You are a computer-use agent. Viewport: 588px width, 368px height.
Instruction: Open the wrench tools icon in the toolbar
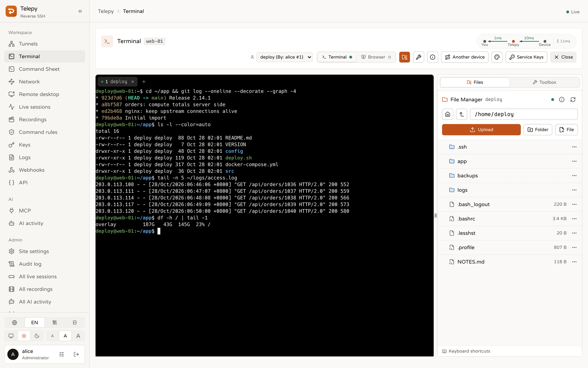click(419, 57)
